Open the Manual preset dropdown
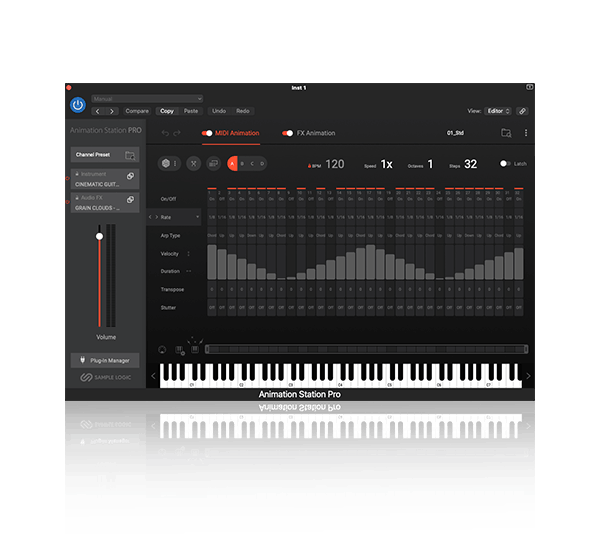Image resolution: width=600 pixels, height=543 pixels. pos(147,99)
